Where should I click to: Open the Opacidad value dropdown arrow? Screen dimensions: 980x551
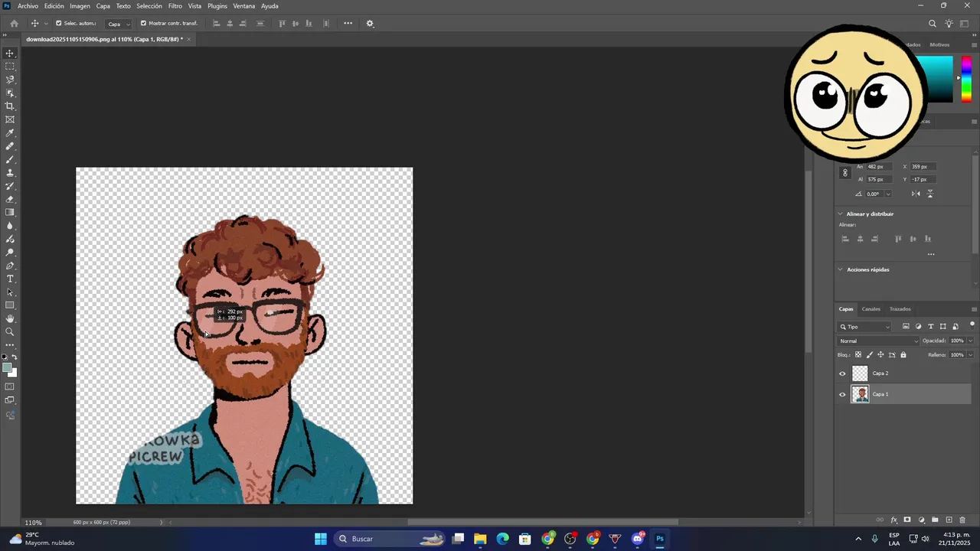pyautogui.click(x=971, y=341)
